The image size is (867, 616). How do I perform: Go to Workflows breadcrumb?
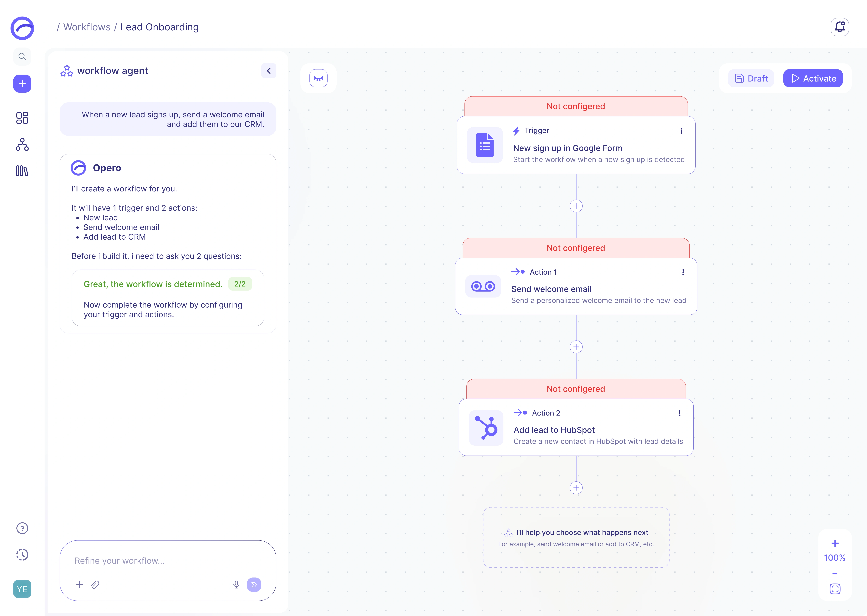(87, 27)
